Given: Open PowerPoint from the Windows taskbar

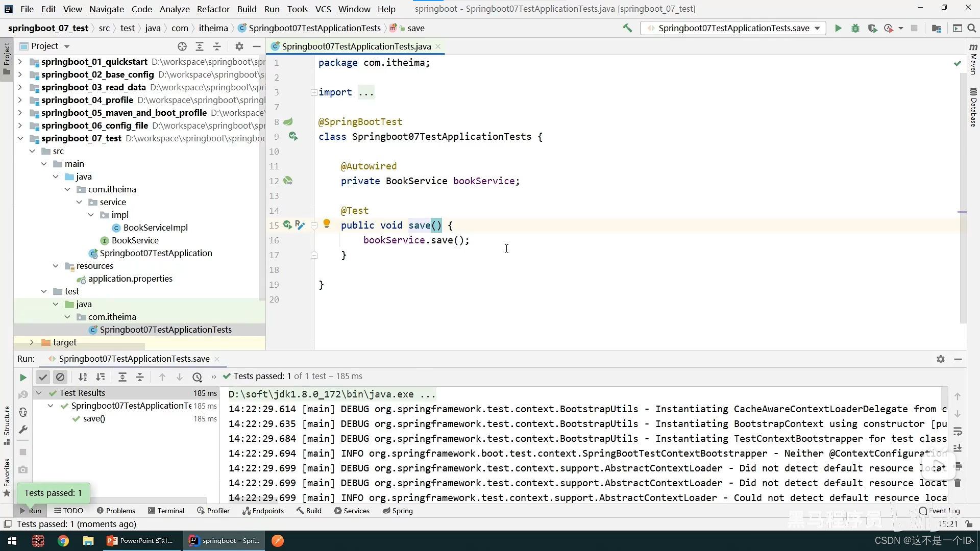Looking at the screenshot, I should [x=140, y=541].
